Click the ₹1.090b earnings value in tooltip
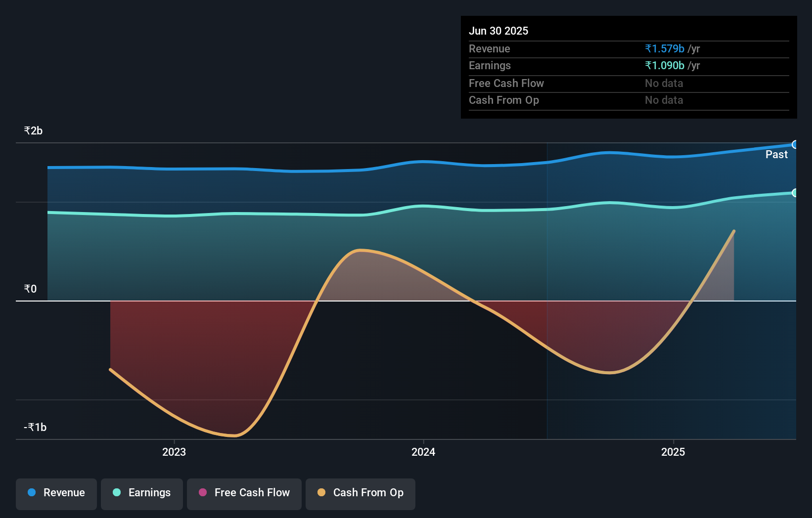Image resolution: width=812 pixels, height=518 pixels. coord(665,65)
